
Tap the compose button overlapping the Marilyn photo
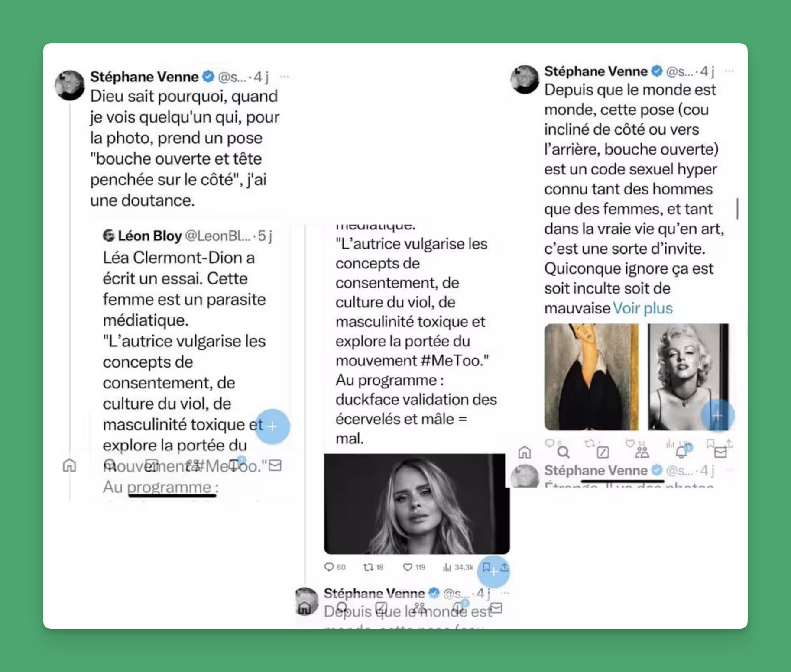point(718,416)
